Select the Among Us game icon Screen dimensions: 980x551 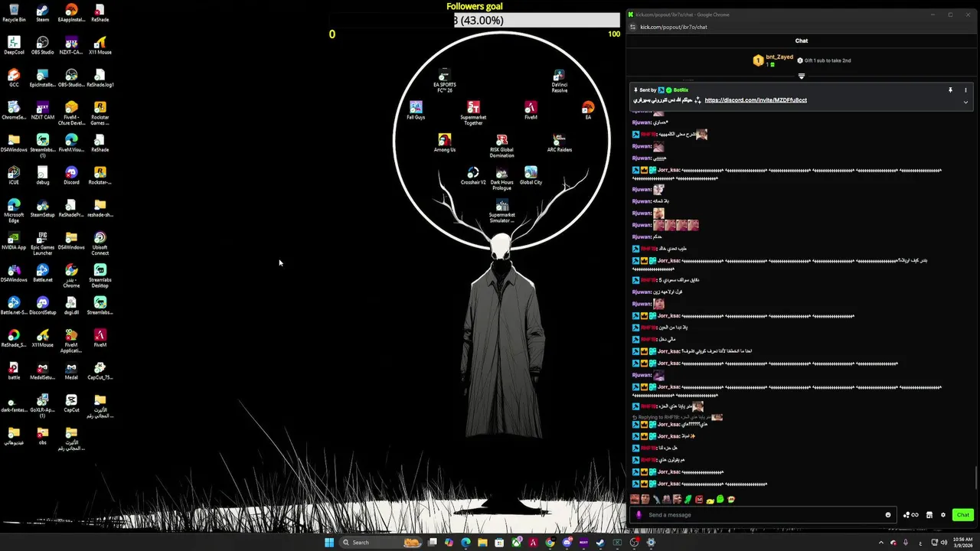(444, 143)
